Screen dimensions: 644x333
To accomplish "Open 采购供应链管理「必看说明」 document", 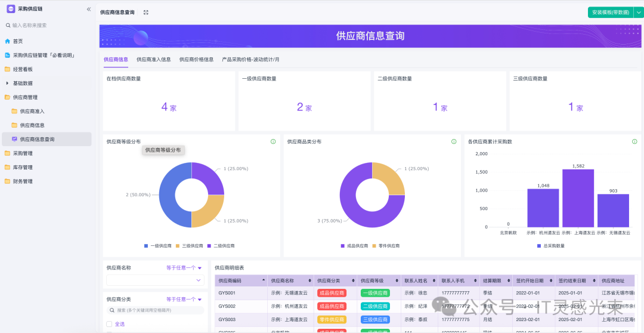I will pyautogui.click(x=43, y=55).
